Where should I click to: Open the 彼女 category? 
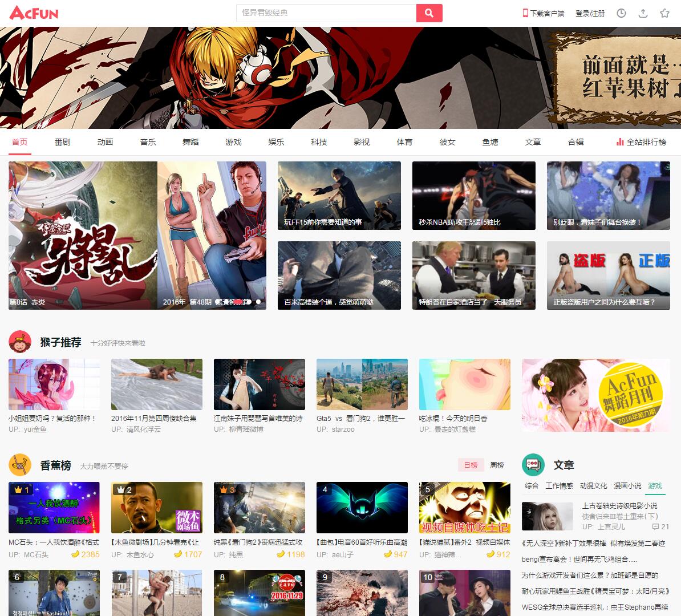click(x=447, y=142)
